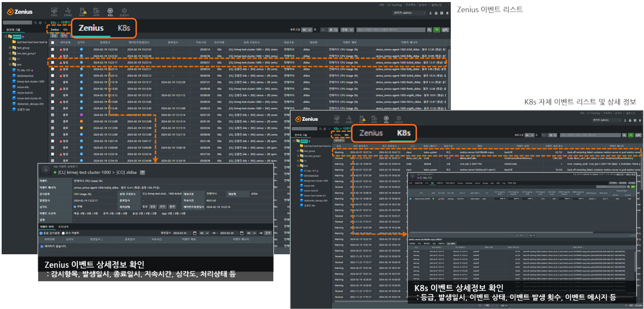Select the 동일 감시설정 radio button in the detail popup
This screenshot has width=644, height=309.
pyautogui.click(x=41, y=233)
